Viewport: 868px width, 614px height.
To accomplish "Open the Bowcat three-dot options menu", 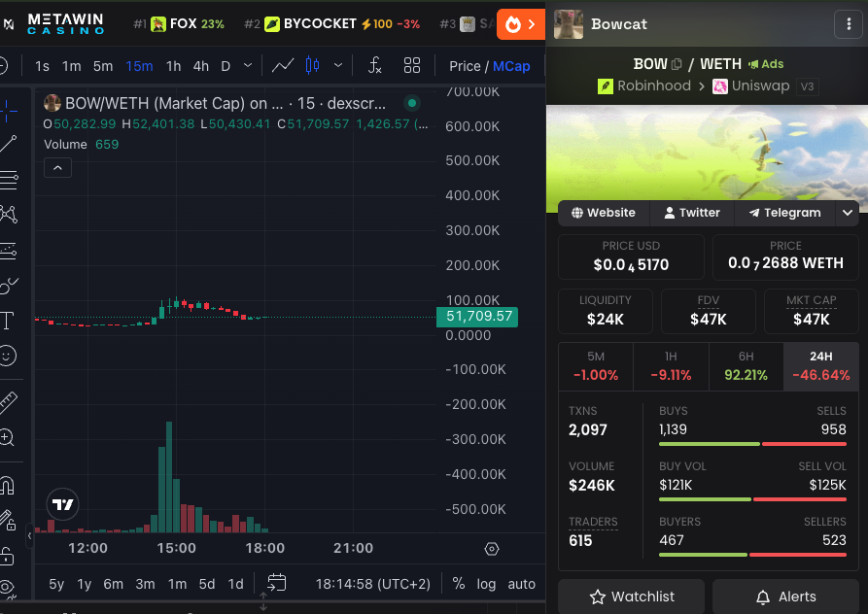I will 849,23.
